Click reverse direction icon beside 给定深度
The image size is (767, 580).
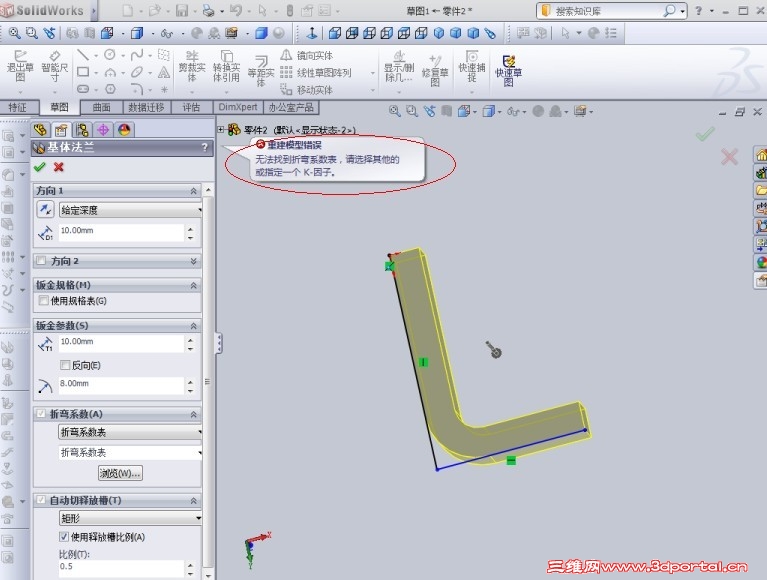click(45, 210)
